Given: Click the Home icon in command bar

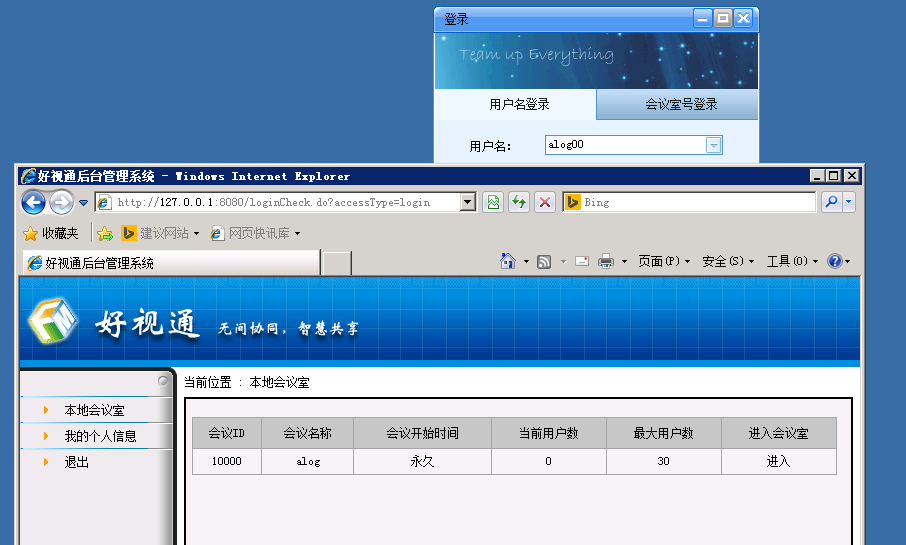Looking at the screenshot, I should coord(508,261).
